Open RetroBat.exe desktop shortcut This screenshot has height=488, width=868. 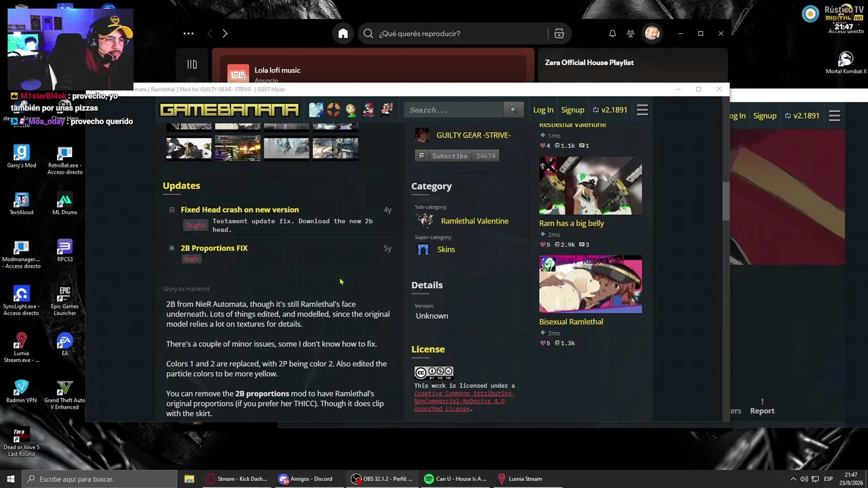tap(65, 161)
